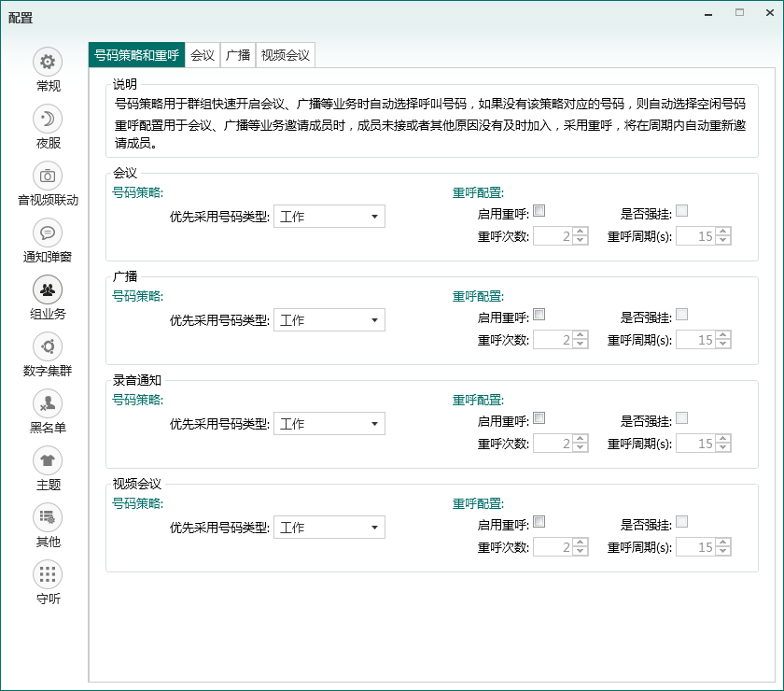Open the 常规 general settings icon

pyautogui.click(x=48, y=62)
